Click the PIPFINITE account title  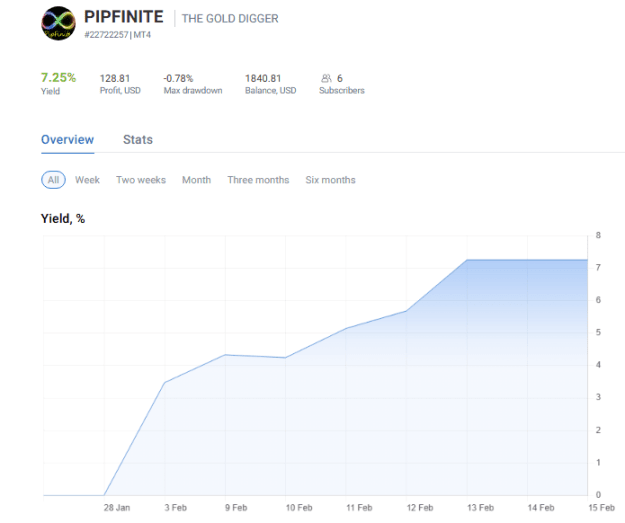click(x=124, y=17)
